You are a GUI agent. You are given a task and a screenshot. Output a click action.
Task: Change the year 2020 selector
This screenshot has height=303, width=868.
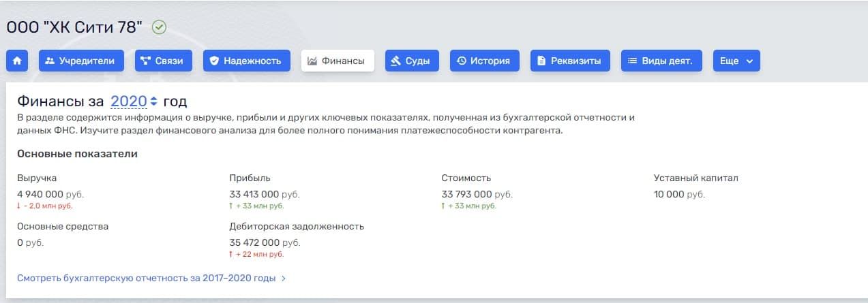pos(129,101)
